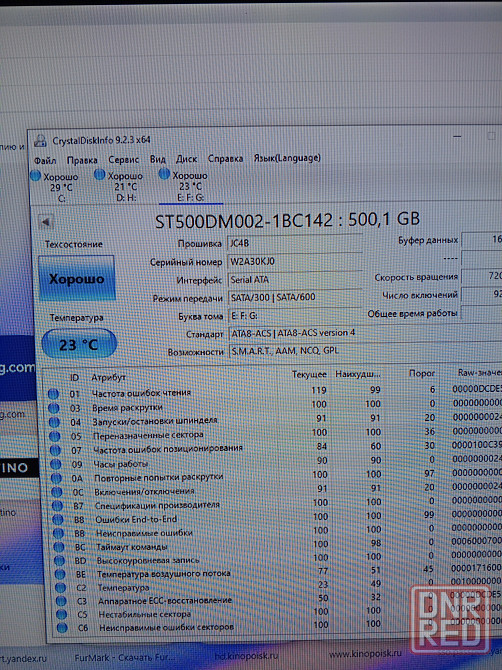Click the disk model title ST500DM002-1BC142
Image resolution: width=502 pixels, height=670 pixels.
point(244,221)
